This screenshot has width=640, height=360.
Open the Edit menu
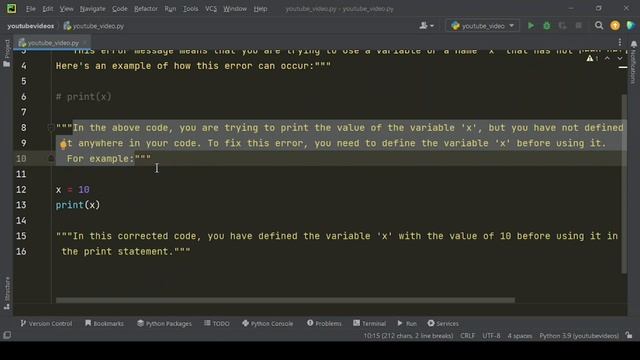tap(48, 9)
